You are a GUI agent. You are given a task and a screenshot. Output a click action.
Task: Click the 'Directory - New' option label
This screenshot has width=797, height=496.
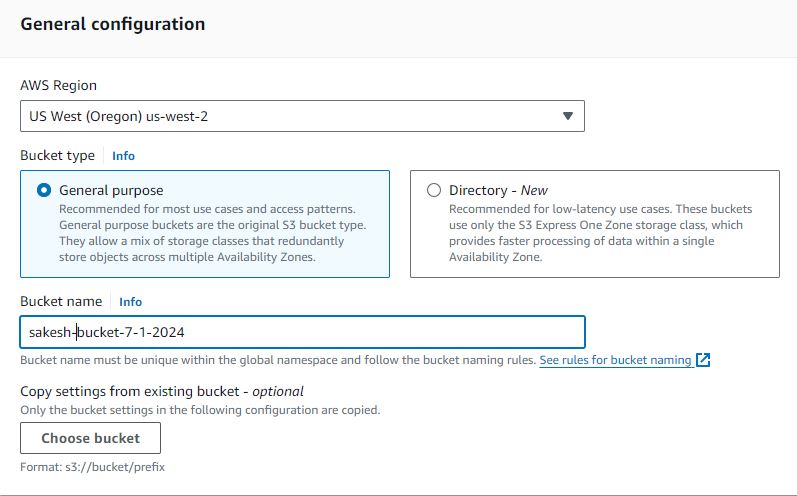tap(498, 190)
